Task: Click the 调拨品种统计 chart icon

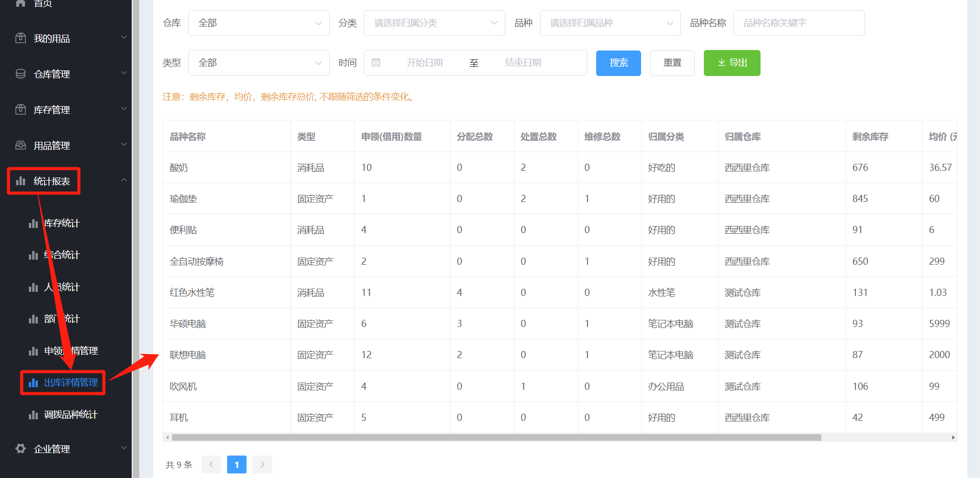Action: [33, 415]
